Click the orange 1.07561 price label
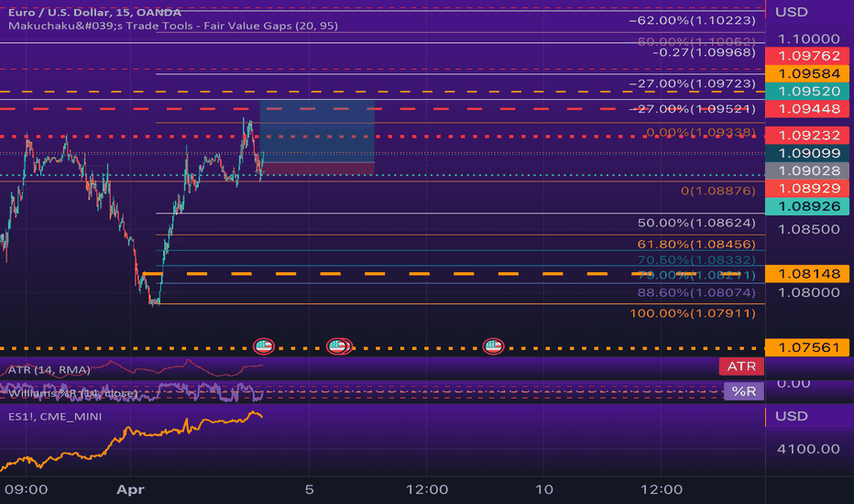This screenshot has width=854, height=504. click(807, 347)
